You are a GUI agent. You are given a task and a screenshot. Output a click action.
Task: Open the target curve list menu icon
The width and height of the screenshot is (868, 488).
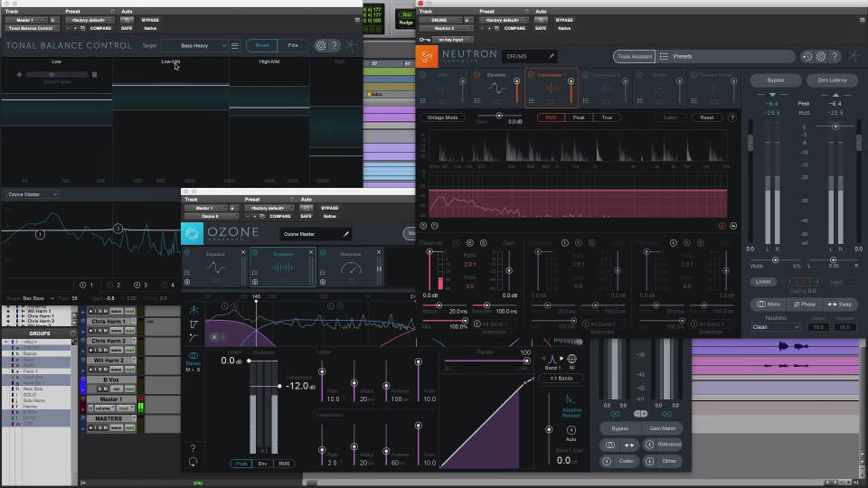click(235, 45)
